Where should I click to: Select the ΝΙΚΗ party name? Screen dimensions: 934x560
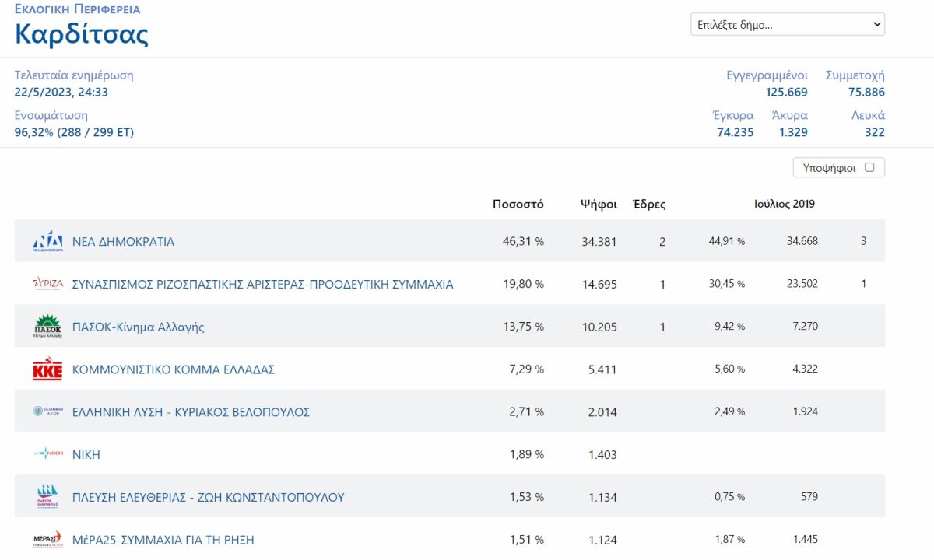(x=86, y=454)
